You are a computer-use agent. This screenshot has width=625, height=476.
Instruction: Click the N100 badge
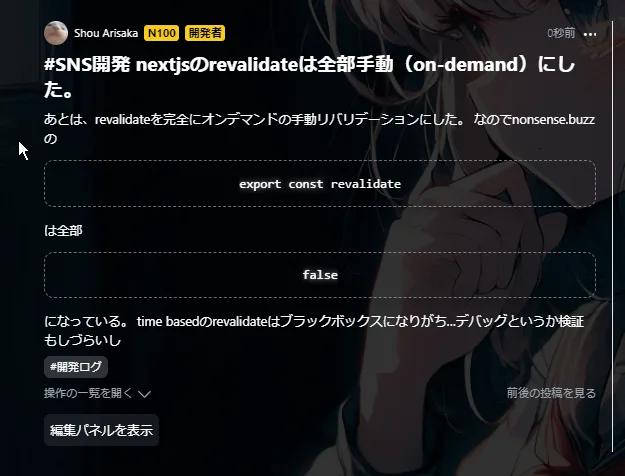tap(161, 33)
